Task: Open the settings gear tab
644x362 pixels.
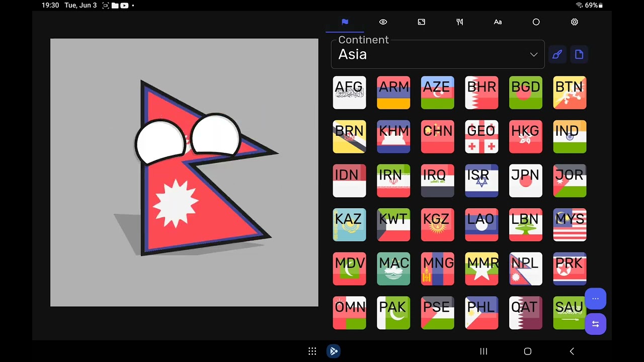Action: pyautogui.click(x=574, y=22)
